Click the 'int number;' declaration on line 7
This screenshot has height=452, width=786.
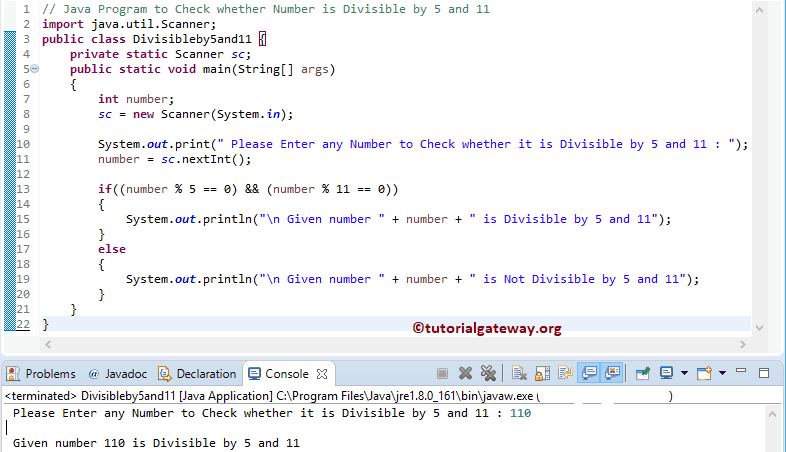(x=136, y=99)
